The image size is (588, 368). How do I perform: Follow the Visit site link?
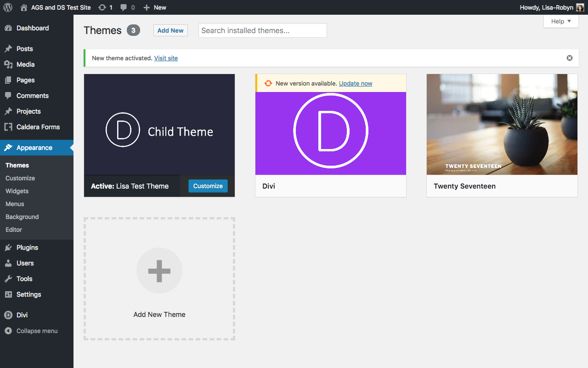166,58
